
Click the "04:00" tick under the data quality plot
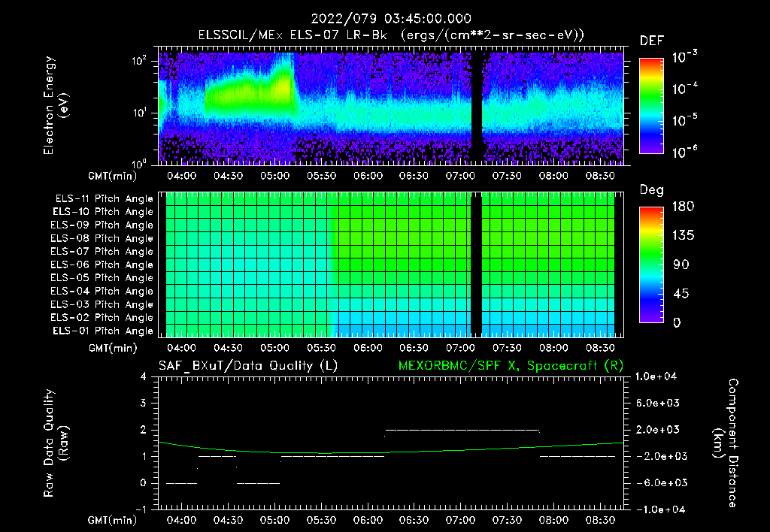point(182,520)
